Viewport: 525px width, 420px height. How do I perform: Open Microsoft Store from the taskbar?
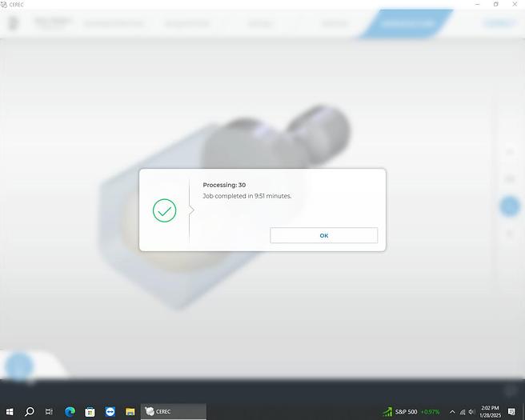tap(90, 411)
